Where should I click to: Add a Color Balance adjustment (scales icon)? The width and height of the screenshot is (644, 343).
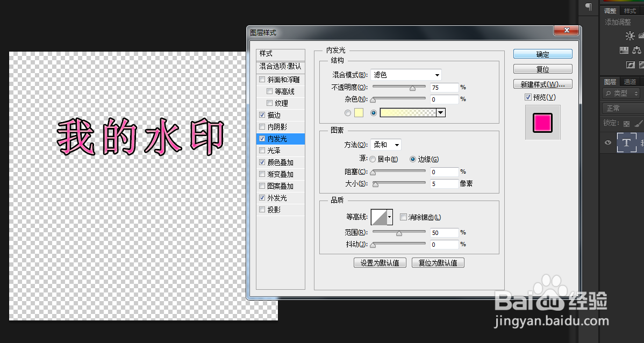[636, 50]
